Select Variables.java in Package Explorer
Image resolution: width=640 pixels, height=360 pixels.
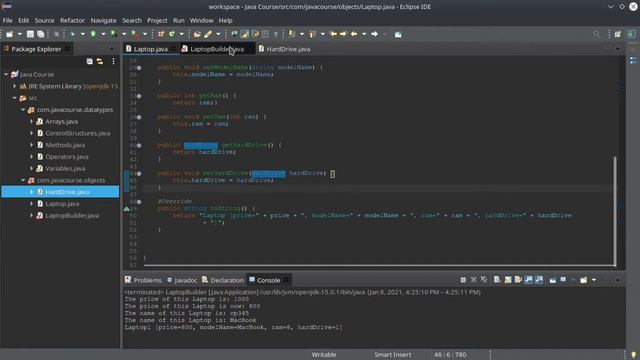pos(65,168)
